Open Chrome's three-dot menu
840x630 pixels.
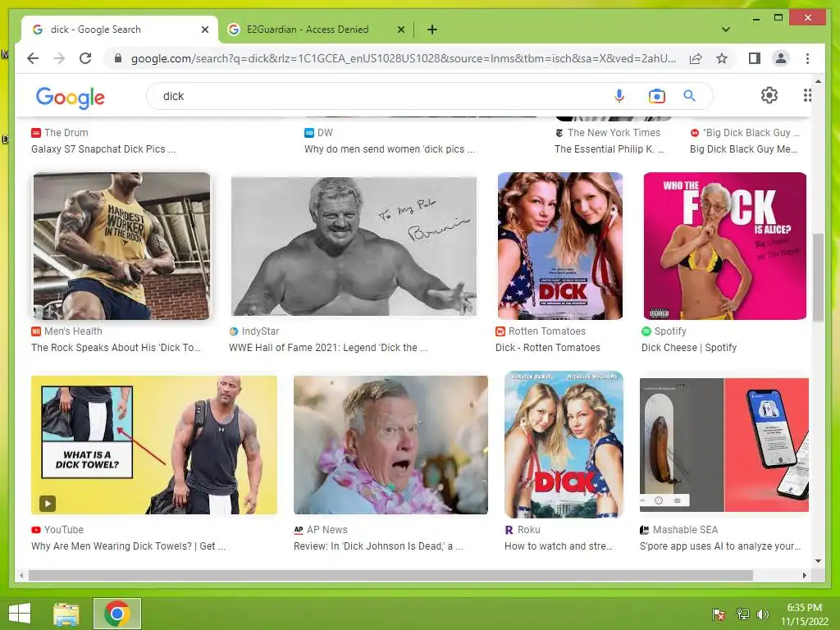807,58
